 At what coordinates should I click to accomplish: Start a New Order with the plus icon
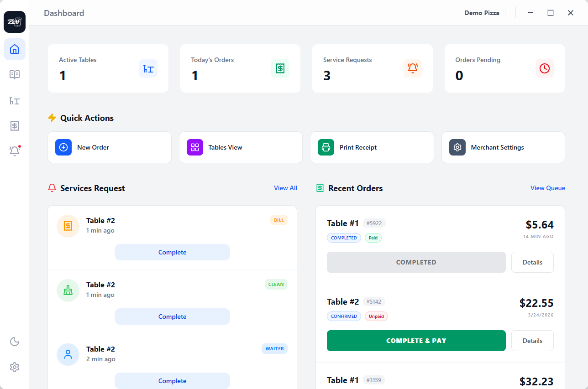coord(63,147)
